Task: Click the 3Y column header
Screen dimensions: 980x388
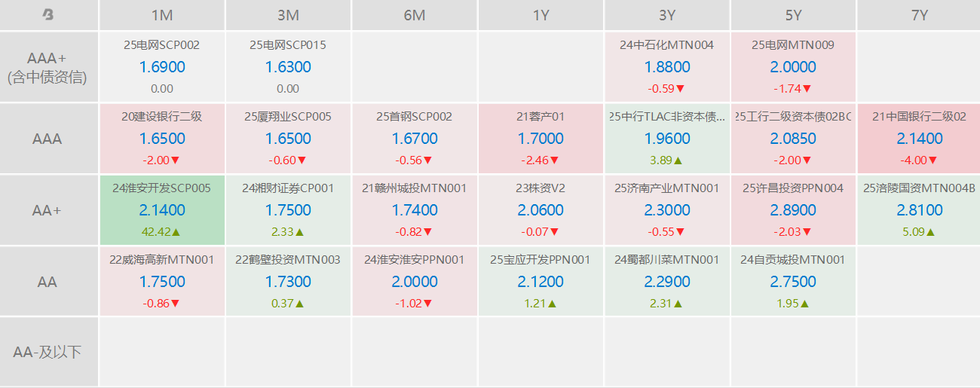Action: coord(666,15)
